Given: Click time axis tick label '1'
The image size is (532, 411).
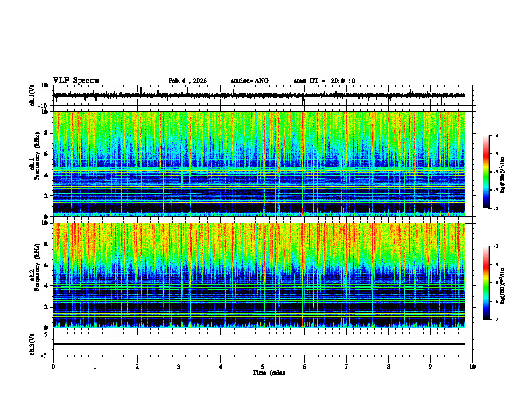Looking at the screenshot, I should 95,367.
